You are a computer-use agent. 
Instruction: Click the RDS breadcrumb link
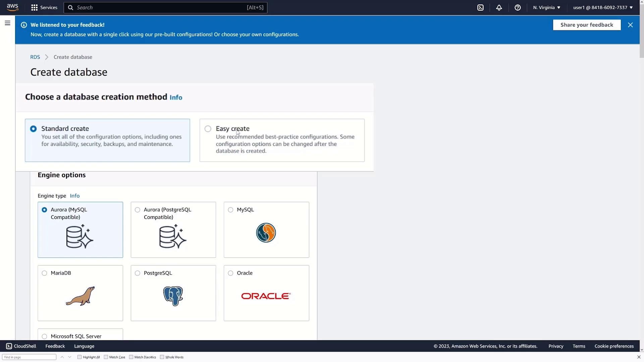point(35,57)
